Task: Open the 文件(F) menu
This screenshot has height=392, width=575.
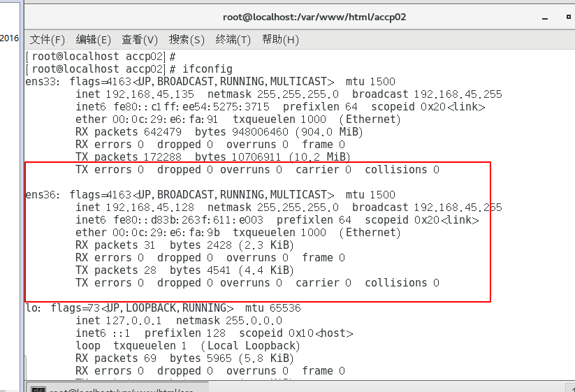Action: (x=47, y=40)
